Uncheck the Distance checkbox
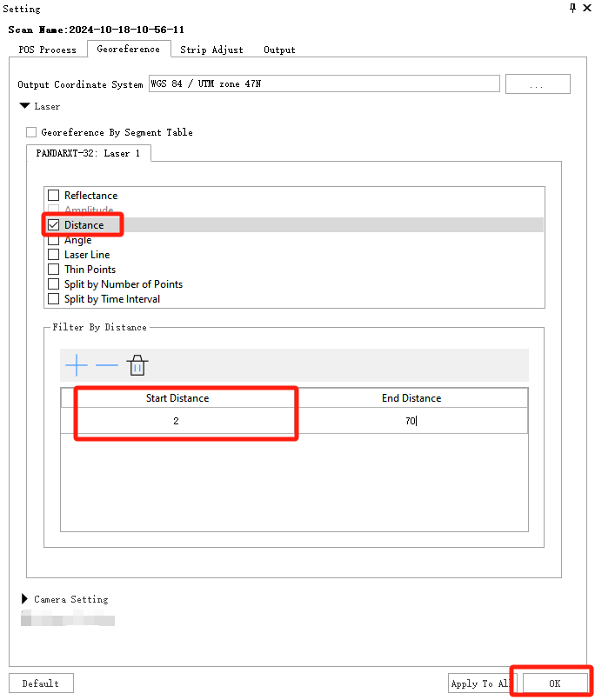The width and height of the screenshot is (595, 700). (x=54, y=225)
